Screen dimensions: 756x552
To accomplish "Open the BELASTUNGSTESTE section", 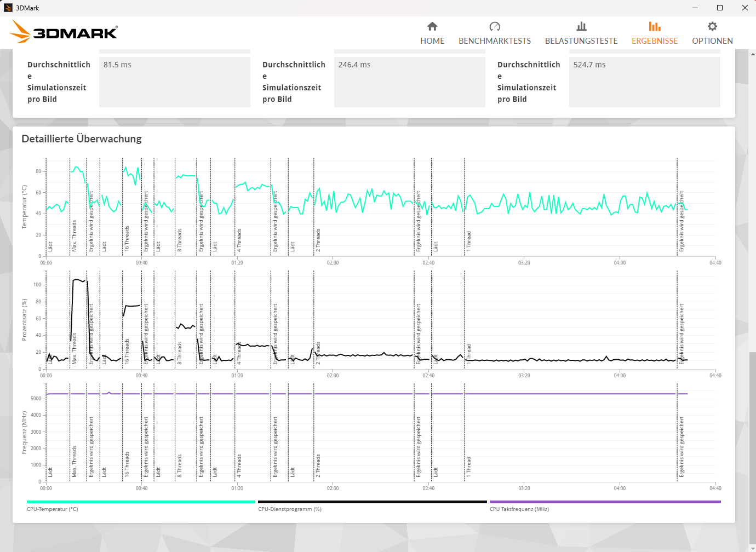I will [581, 41].
